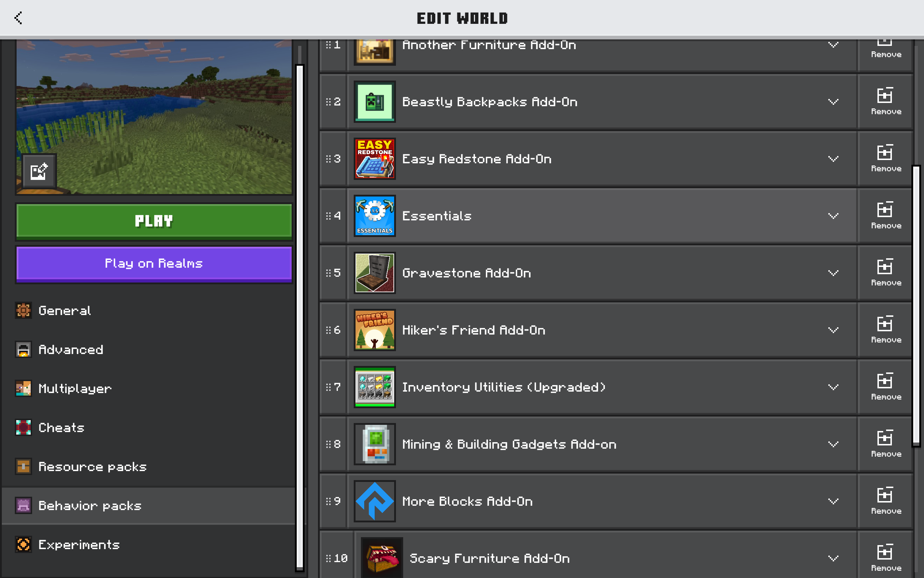Click the Mining & Building Gadgets icon

375,444
